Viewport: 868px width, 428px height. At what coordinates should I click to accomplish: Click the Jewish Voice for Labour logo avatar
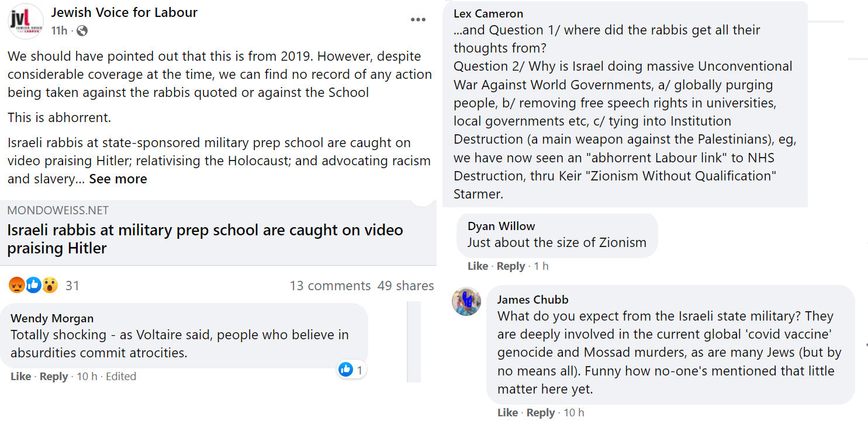point(26,21)
